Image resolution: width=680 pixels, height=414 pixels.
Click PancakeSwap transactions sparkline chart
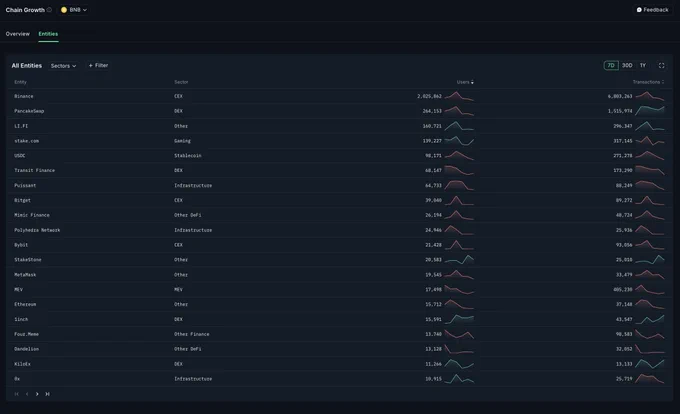(x=650, y=111)
